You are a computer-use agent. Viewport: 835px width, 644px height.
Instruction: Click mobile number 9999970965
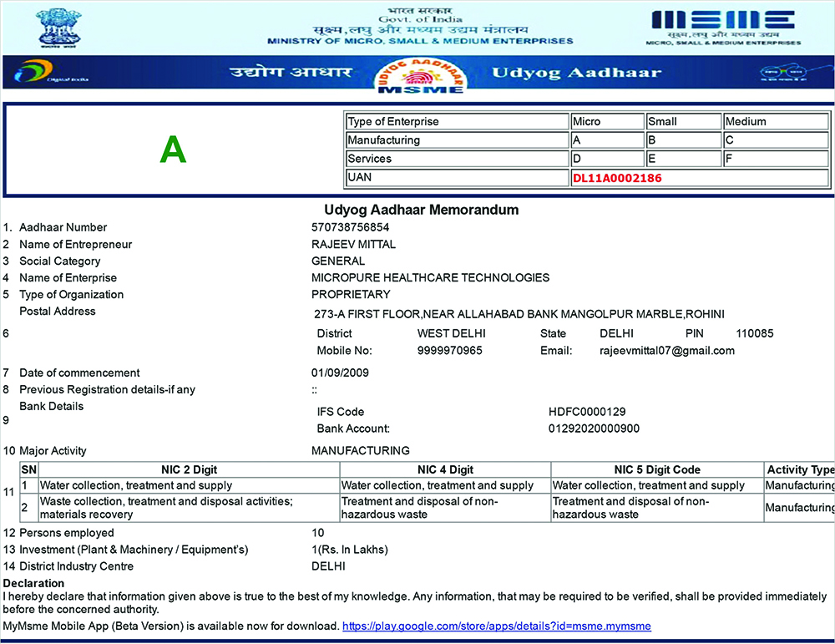tap(450, 351)
